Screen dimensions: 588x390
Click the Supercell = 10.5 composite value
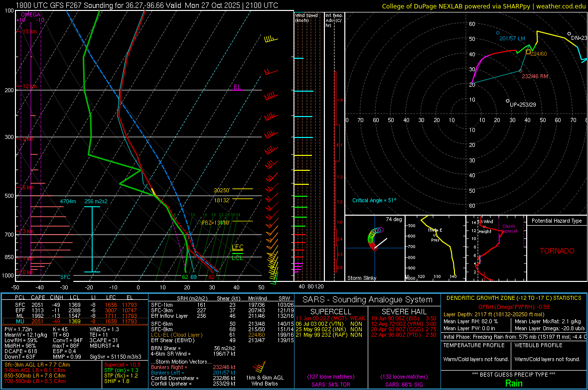[122, 365]
